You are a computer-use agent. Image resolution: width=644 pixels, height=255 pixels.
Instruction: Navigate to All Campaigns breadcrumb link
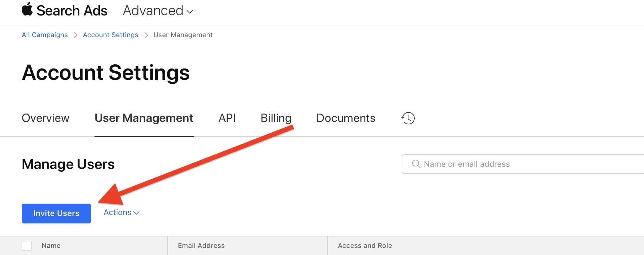45,35
